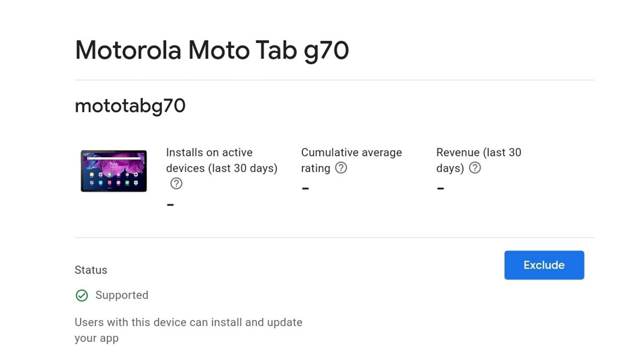Open the installs on active devices help tooltip

click(176, 184)
